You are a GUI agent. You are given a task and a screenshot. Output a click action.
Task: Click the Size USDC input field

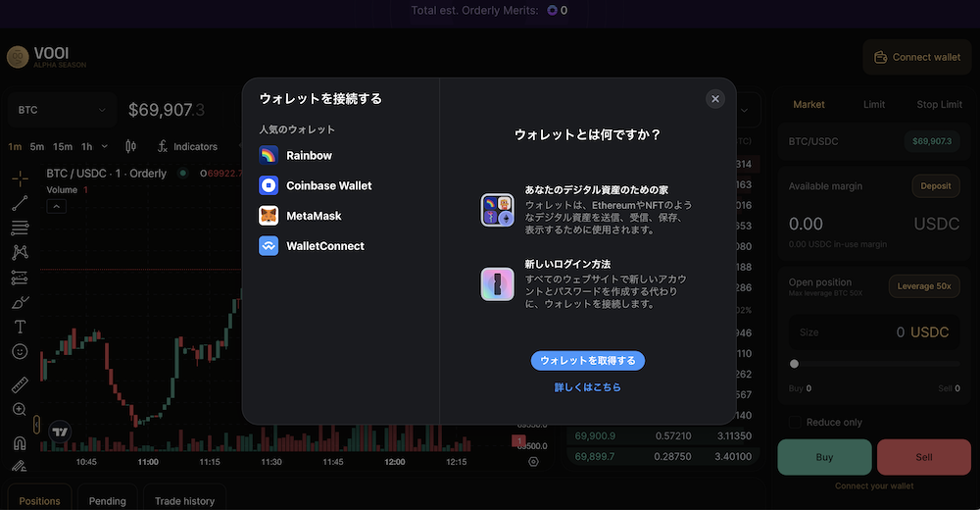click(874, 332)
